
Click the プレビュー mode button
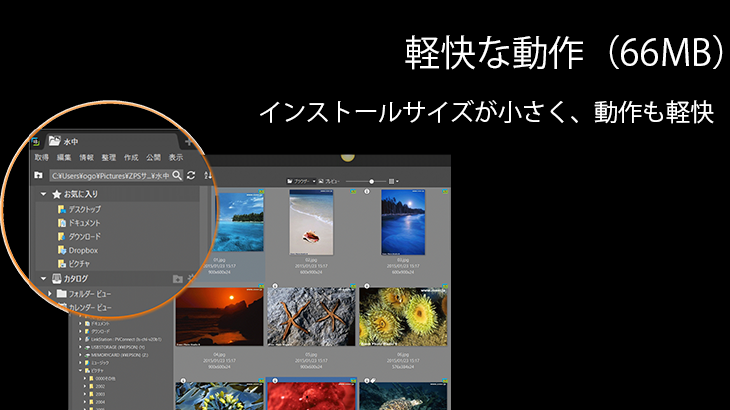click(329, 181)
